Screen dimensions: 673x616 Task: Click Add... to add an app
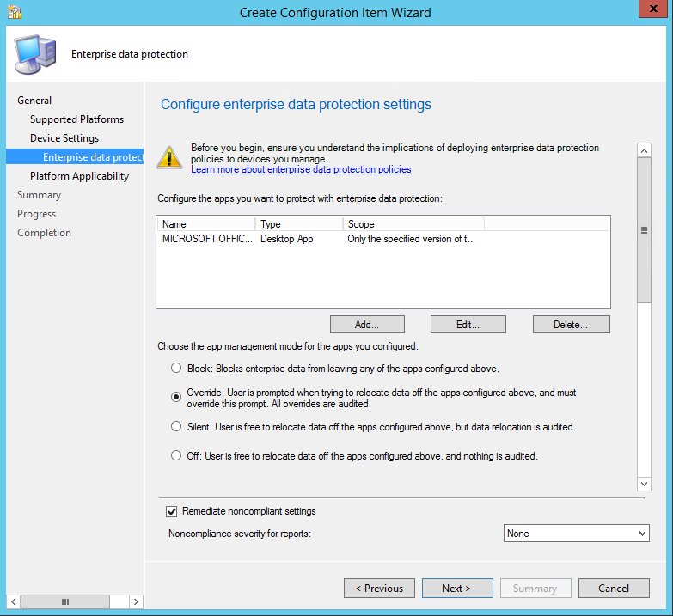[x=367, y=325]
